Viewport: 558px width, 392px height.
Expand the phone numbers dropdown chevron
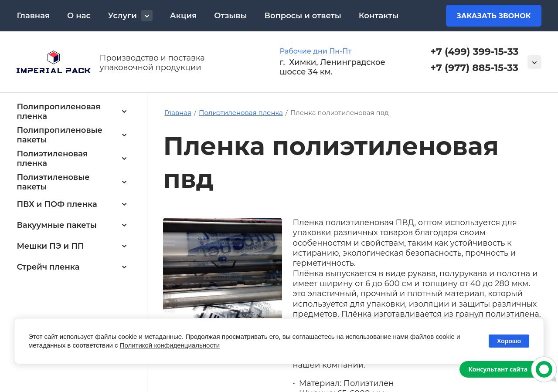534,62
